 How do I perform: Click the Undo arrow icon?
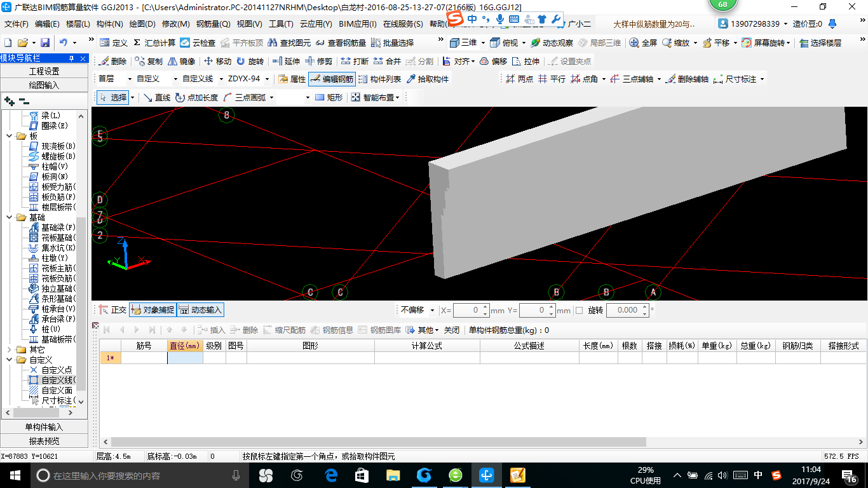click(x=64, y=43)
